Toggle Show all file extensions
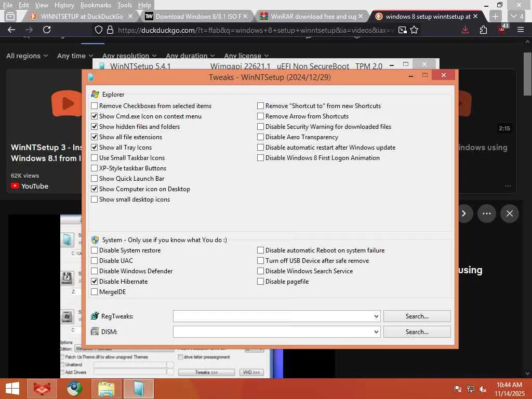This screenshot has height=399, width=532. pos(95,137)
